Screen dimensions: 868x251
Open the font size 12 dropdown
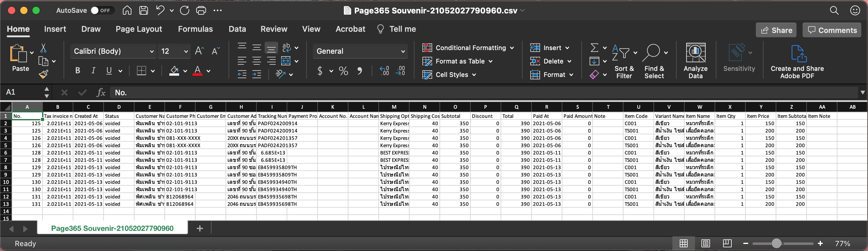pos(174,51)
